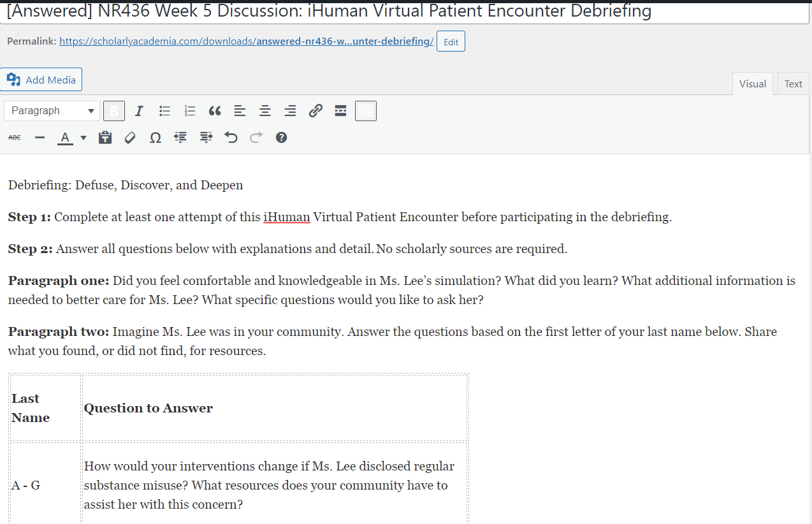The image size is (812, 524).
Task: Edit the permalink slug
Action: click(x=451, y=41)
